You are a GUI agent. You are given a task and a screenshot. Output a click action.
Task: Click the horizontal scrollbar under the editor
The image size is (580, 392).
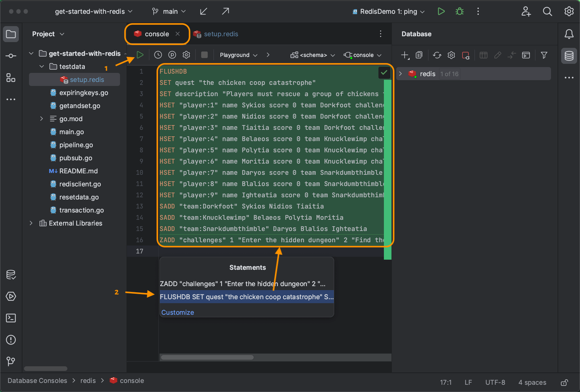pos(207,358)
